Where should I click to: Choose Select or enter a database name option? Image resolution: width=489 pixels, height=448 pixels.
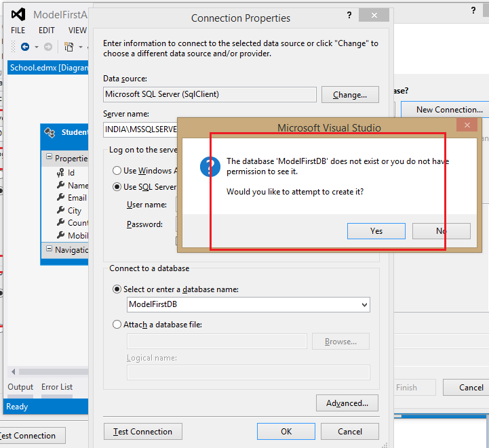coord(117,289)
